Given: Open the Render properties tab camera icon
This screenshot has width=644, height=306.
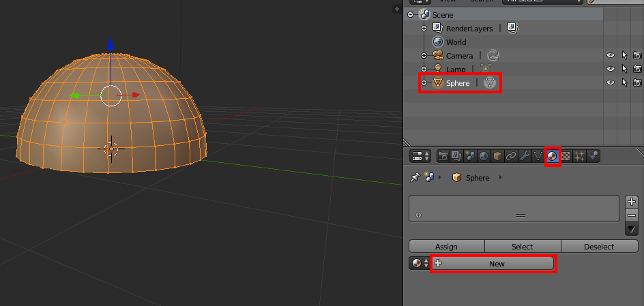Looking at the screenshot, I should click(443, 156).
